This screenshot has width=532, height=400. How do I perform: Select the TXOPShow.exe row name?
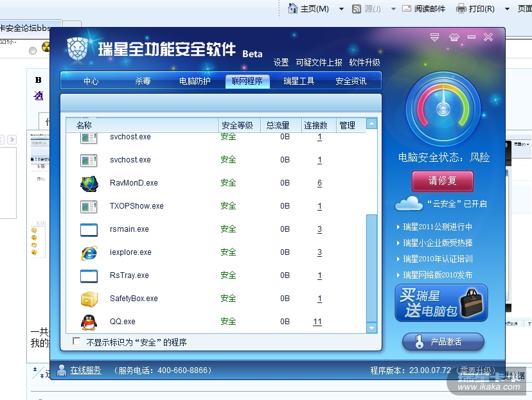[137, 206]
